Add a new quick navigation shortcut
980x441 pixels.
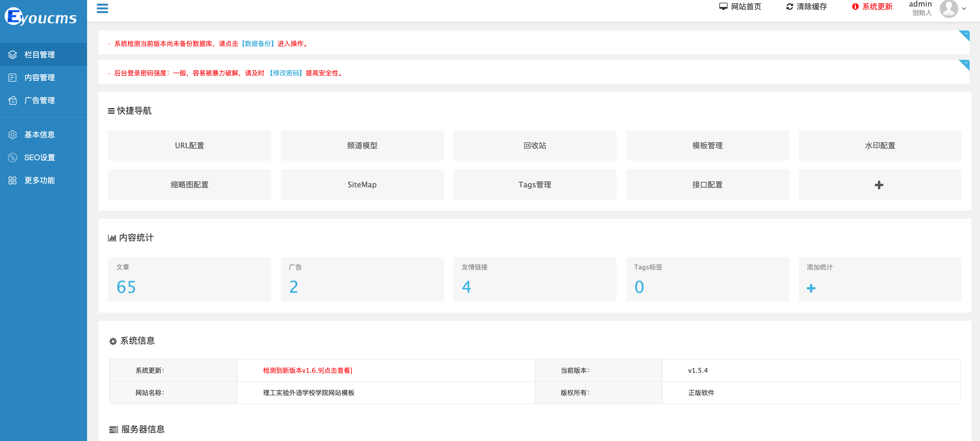[880, 185]
